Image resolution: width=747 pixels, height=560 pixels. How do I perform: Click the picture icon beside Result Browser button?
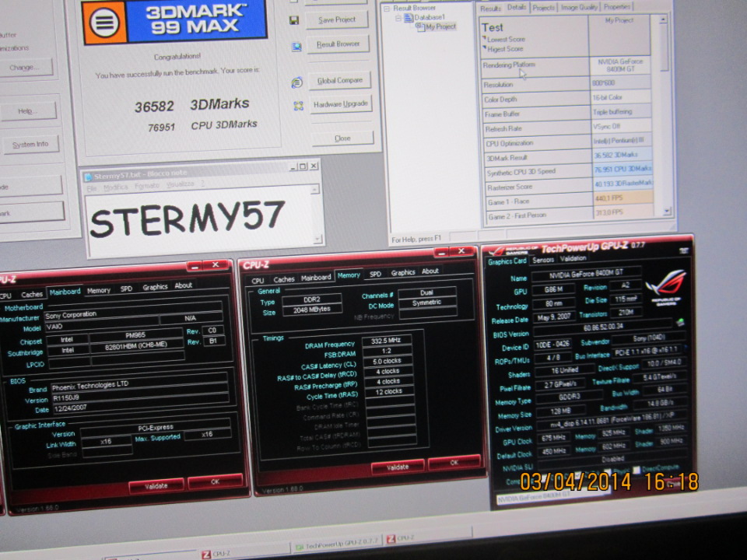pos(296,47)
